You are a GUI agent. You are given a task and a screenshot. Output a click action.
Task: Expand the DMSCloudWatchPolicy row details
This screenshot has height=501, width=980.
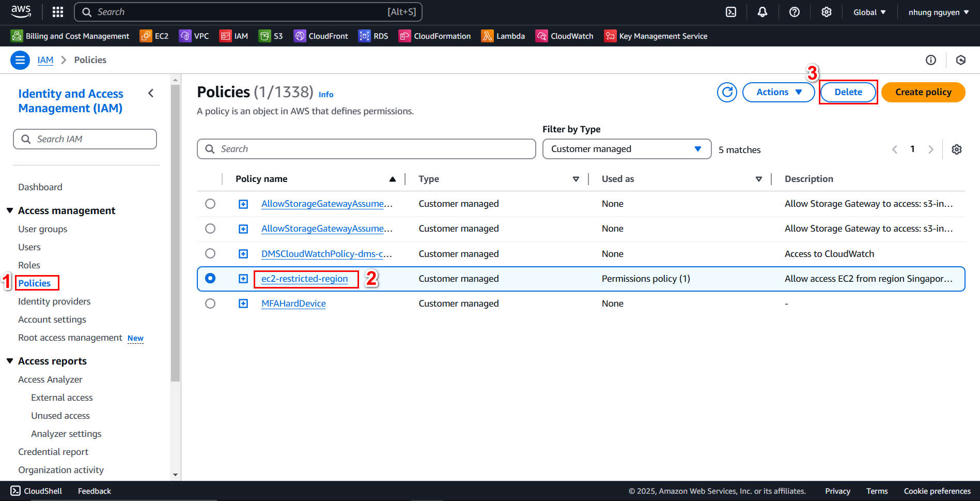pos(243,254)
